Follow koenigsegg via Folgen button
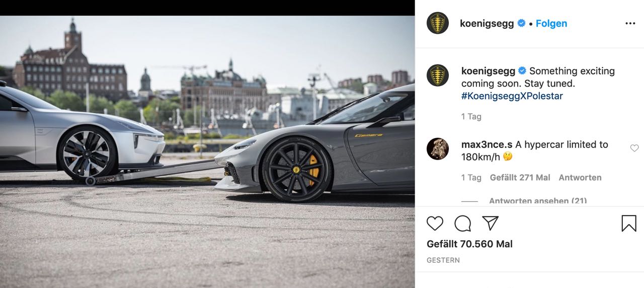 point(551,23)
